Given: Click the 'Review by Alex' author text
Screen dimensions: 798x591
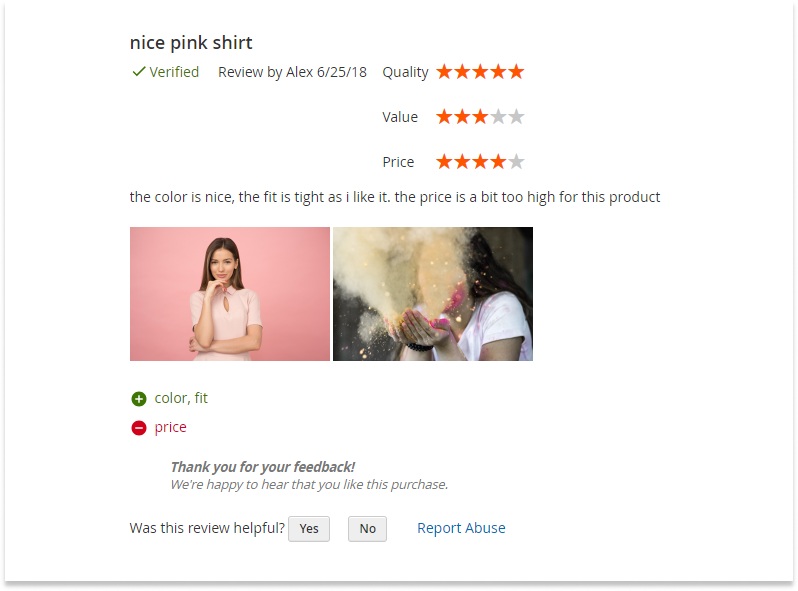Looking at the screenshot, I should click(265, 72).
